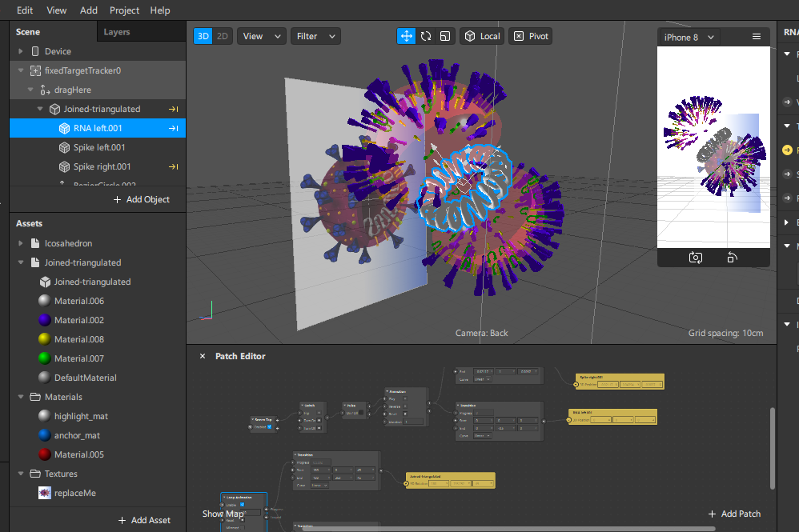Select the move/translate tool icon

click(406, 36)
